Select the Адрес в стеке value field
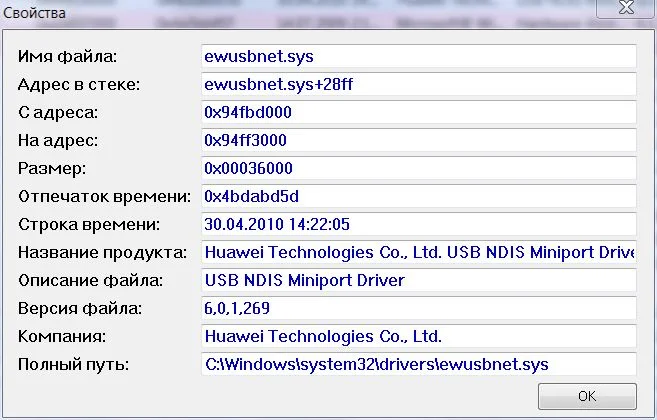The width and height of the screenshot is (657, 420). pyautogui.click(x=419, y=84)
